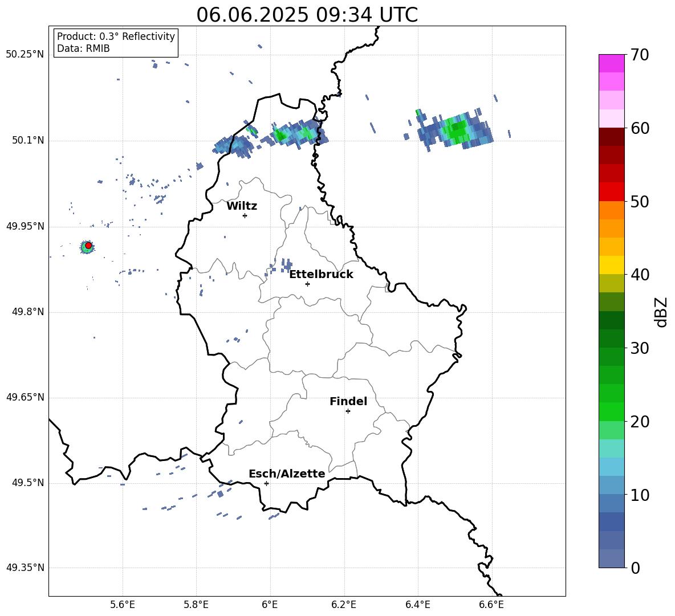The width and height of the screenshot is (675, 616).
Task: Click the 5.6°E longitude label
Action: tap(122, 605)
